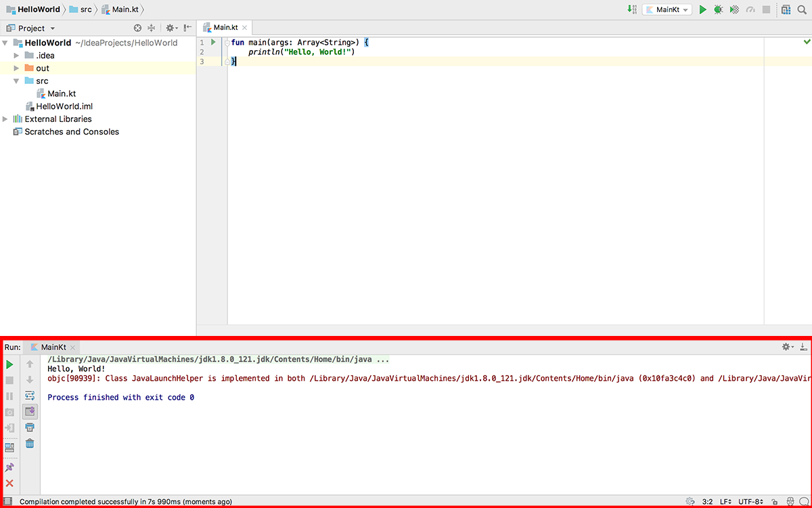Print console output using the printer icon
812x508 pixels.
(x=30, y=427)
